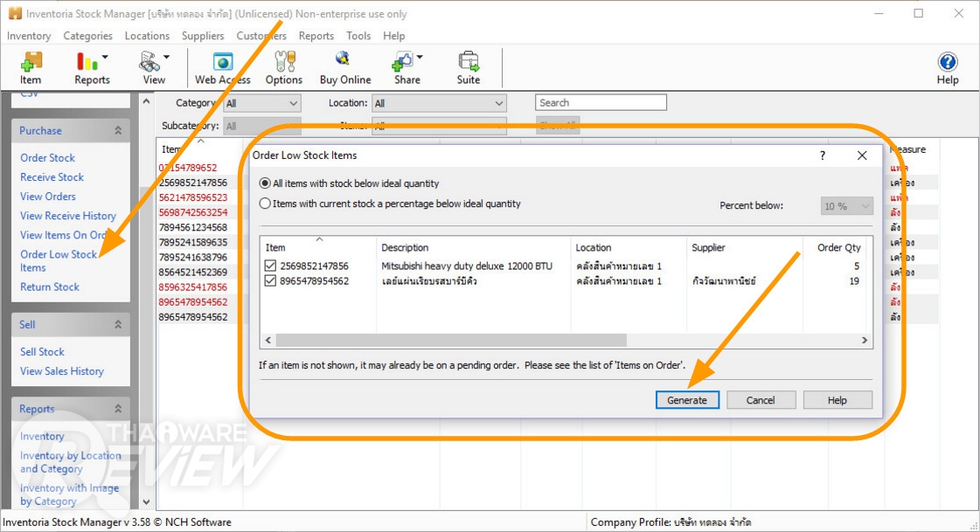Click the sidebar scroll down arrow
This screenshot has width=980, height=532.
[146, 501]
